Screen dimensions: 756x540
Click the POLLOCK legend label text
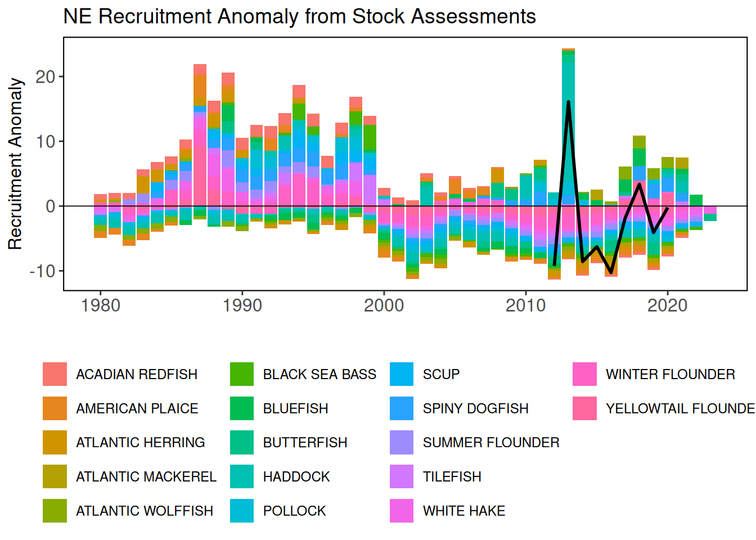click(294, 511)
